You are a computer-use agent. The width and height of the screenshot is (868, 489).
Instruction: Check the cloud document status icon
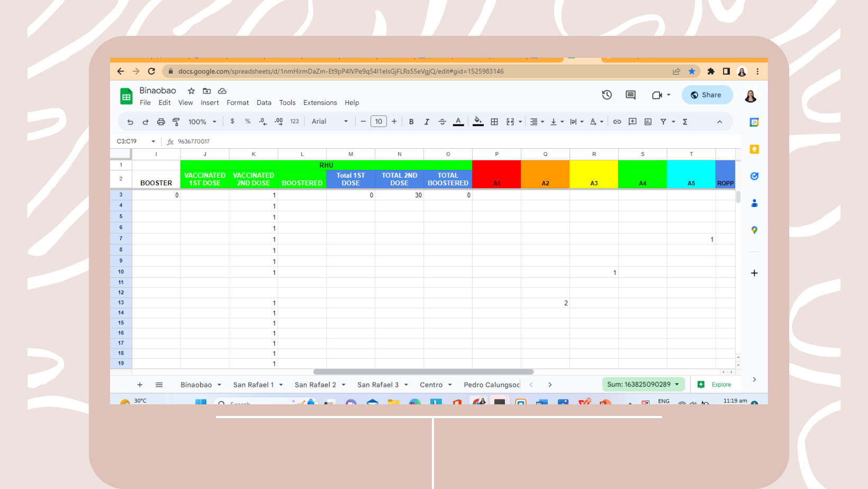222,91
